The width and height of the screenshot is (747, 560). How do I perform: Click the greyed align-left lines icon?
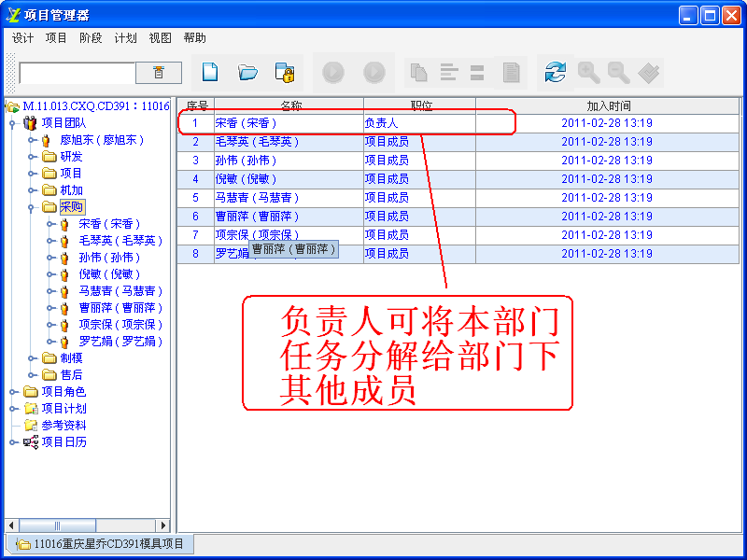point(449,73)
